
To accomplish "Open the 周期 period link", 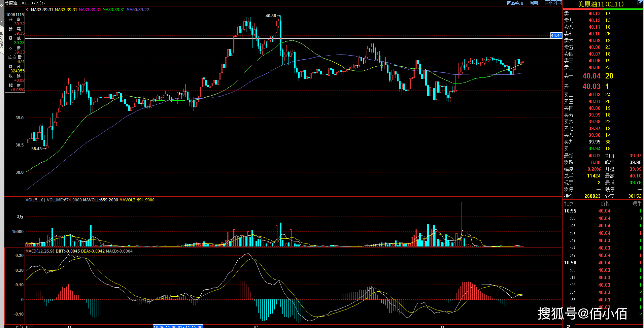I will click(534, 3).
